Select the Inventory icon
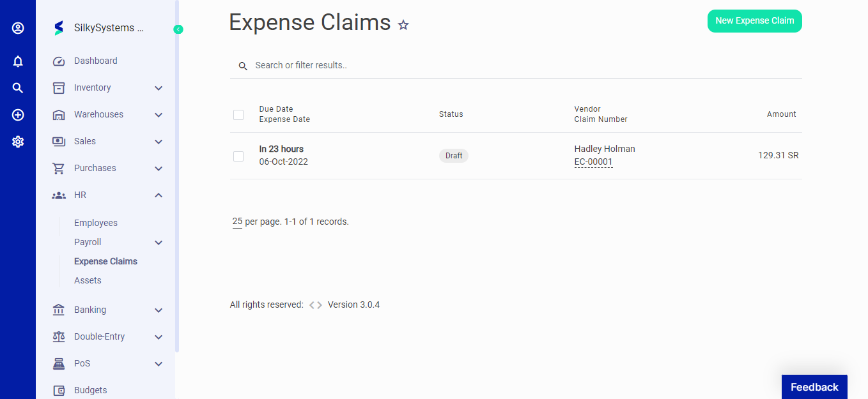The width and height of the screenshot is (868, 399). [58, 87]
